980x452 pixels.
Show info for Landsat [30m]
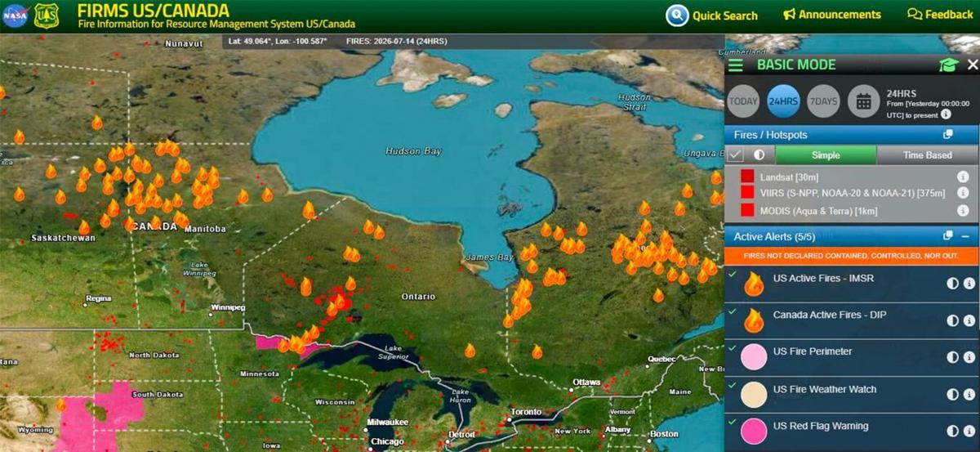click(x=963, y=177)
